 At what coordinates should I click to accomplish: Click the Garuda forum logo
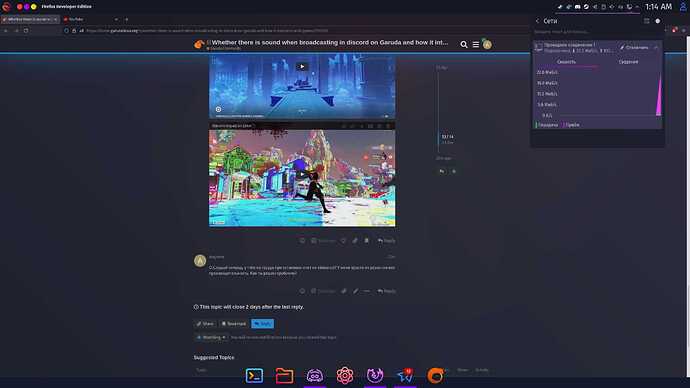pos(199,44)
